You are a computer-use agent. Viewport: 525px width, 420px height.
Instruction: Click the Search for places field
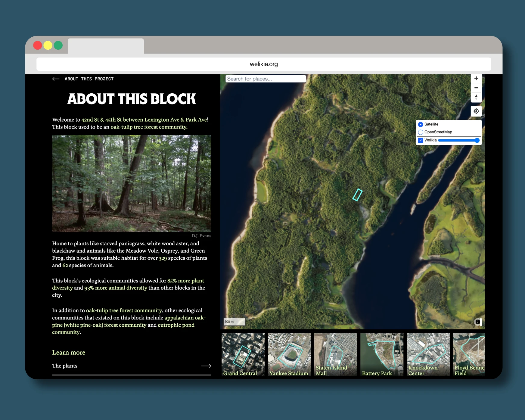coord(265,79)
